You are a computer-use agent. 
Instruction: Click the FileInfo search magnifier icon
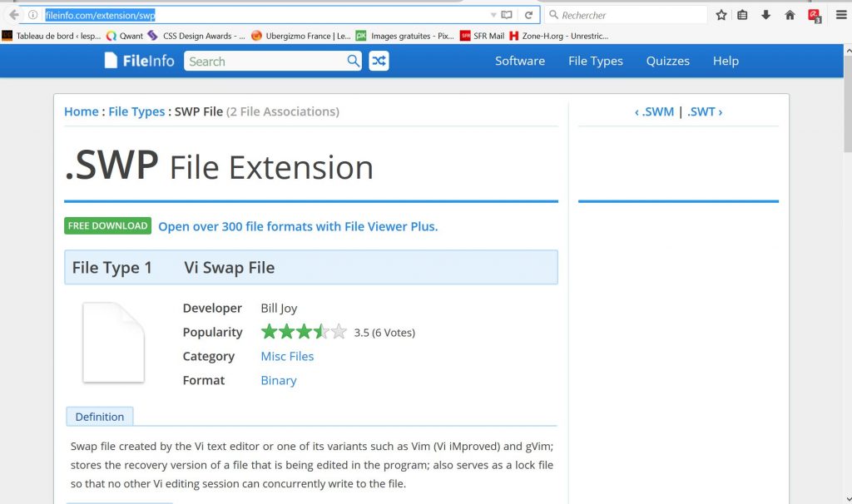pyautogui.click(x=354, y=61)
